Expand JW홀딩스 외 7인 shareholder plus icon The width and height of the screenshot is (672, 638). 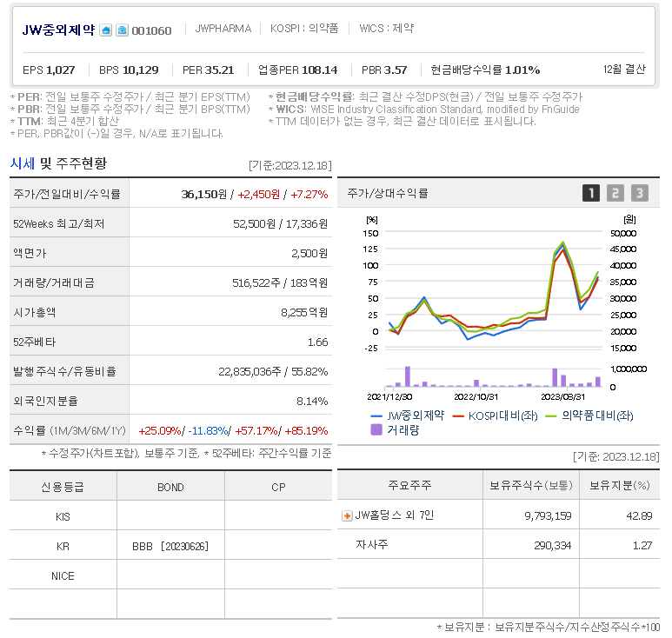(x=347, y=516)
